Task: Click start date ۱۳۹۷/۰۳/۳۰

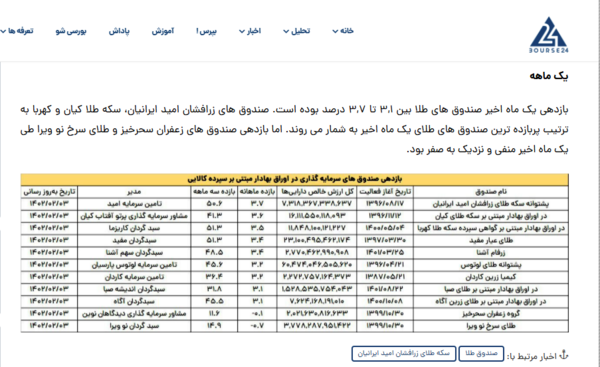Action: (x=385, y=240)
